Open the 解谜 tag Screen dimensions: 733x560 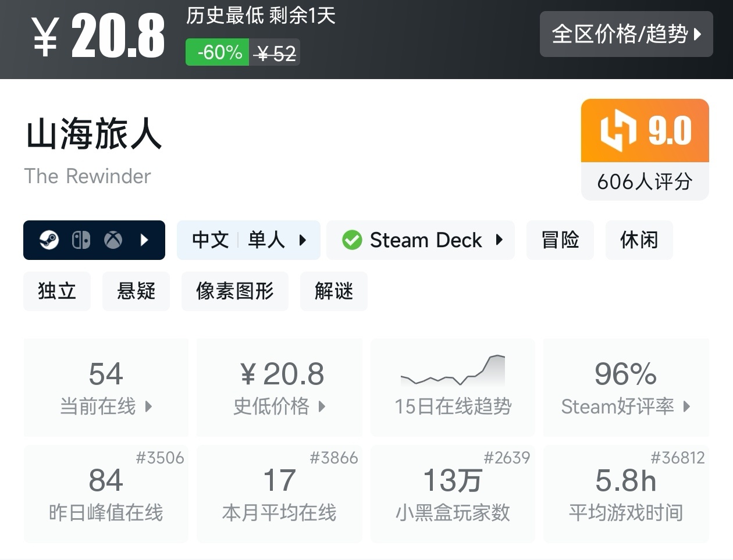click(334, 291)
